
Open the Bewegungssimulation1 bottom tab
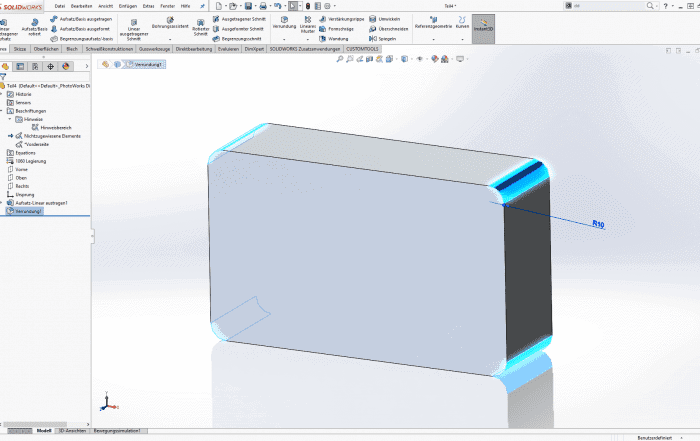click(x=117, y=431)
